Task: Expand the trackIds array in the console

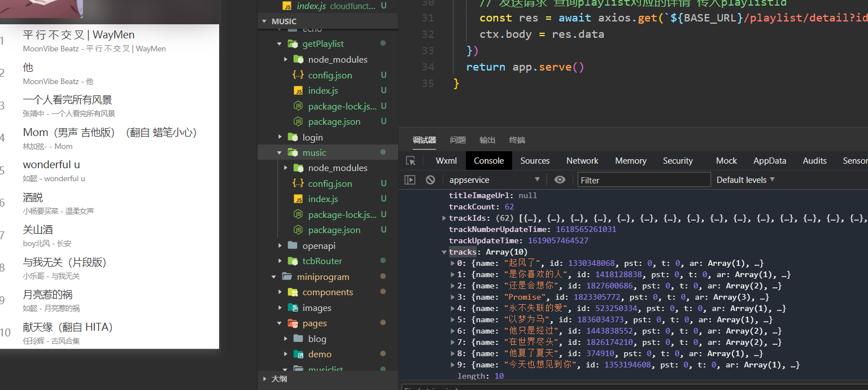Action: click(444, 218)
